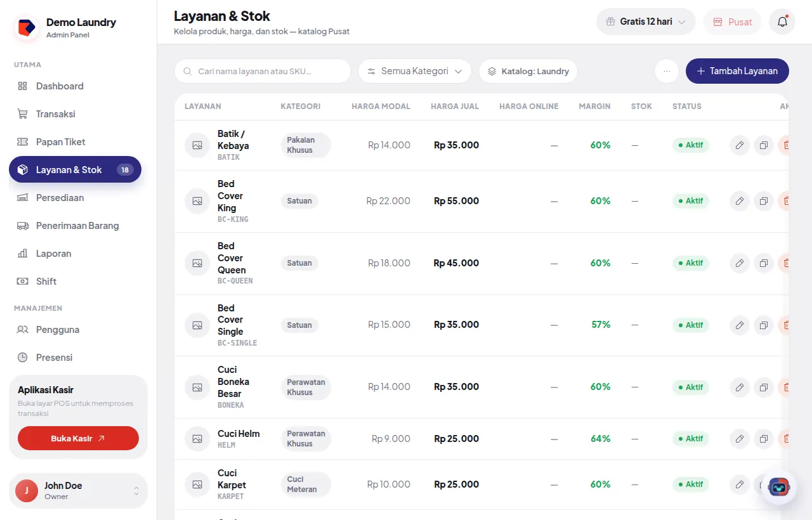Launch the cashier with Buka Kasir
The image size is (812, 520).
[78, 438]
